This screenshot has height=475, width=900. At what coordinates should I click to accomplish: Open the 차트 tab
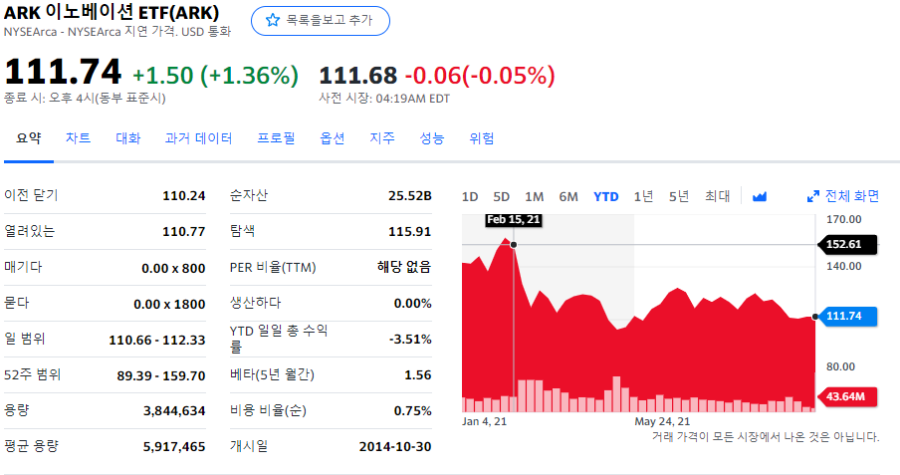pyautogui.click(x=78, y=138)
